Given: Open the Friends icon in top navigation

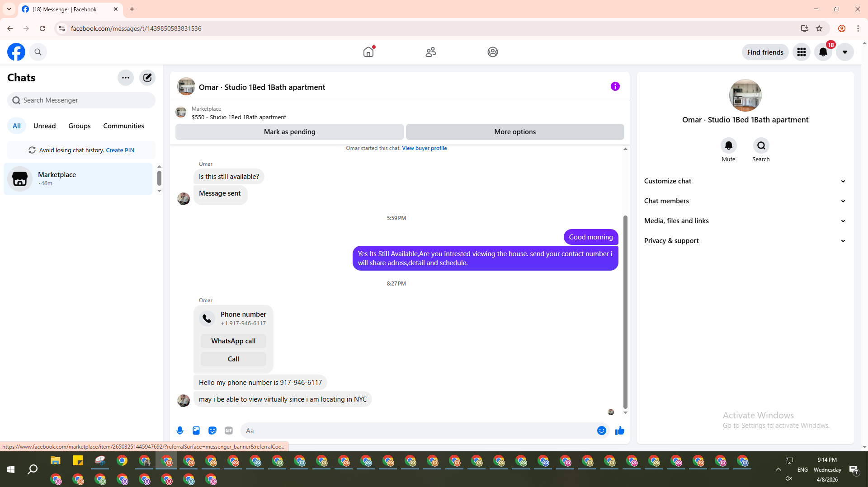Looking at the screenshot, I should point(431,52).
